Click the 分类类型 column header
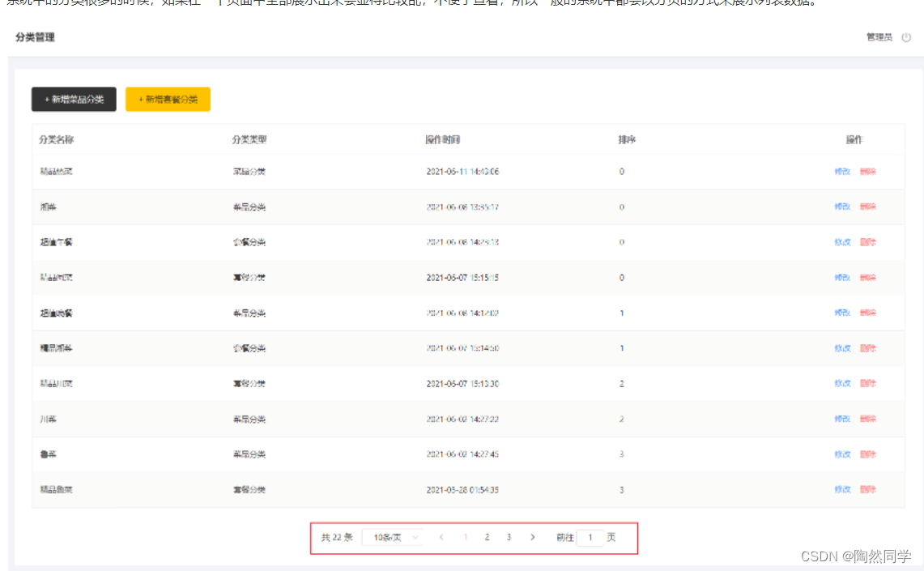The width and height of the screenshot is (924, 571). click(249, 139)
